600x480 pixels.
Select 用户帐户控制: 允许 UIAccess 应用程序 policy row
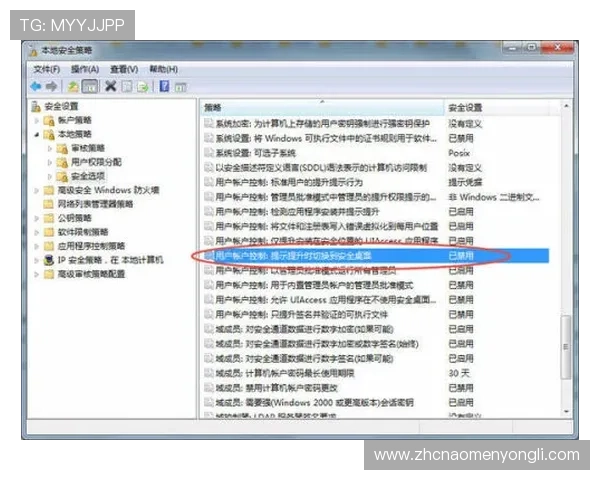[376, 300]
